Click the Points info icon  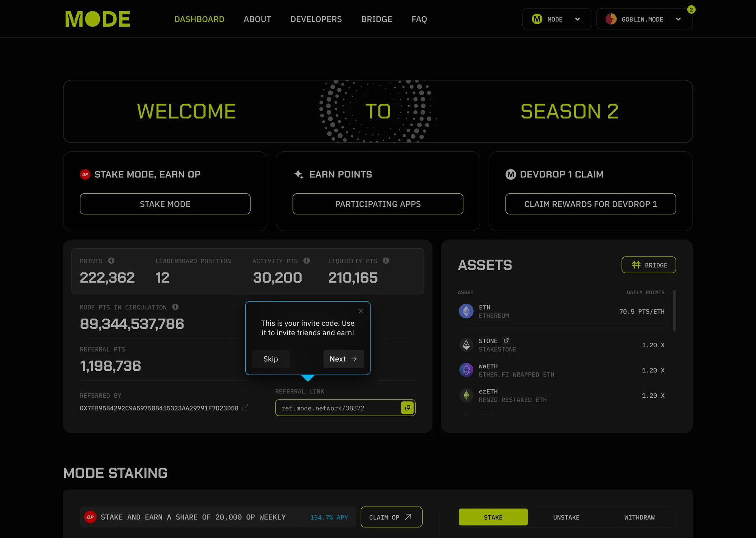coord(111,261)
